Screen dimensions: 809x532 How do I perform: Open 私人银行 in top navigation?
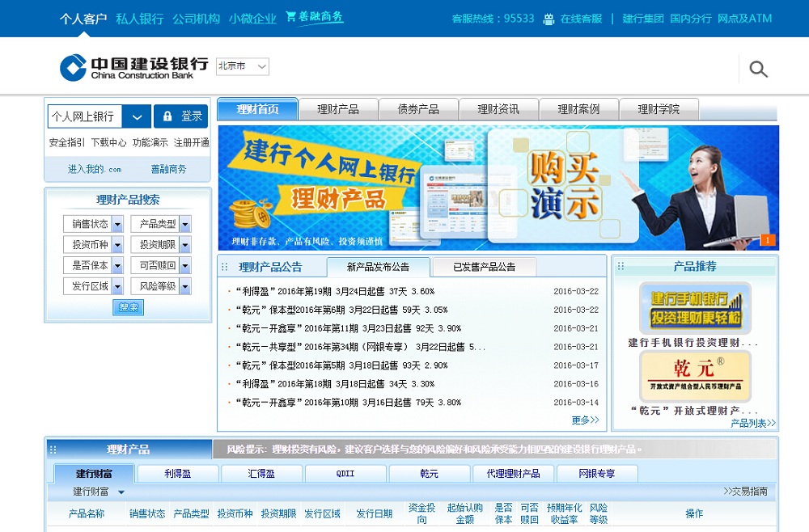click(140, 19)
